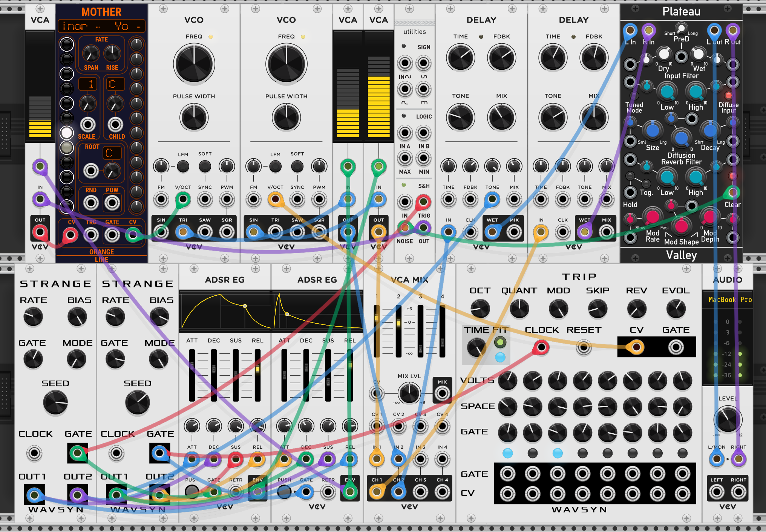Toggle the Tuned Mode button on Plateau

click(634, 95)
